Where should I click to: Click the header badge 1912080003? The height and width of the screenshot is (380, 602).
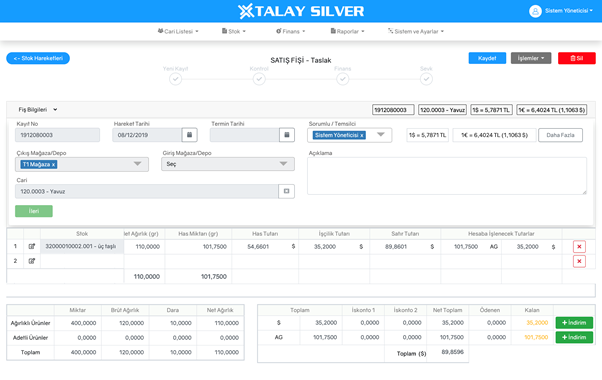[x=393, y=110]
